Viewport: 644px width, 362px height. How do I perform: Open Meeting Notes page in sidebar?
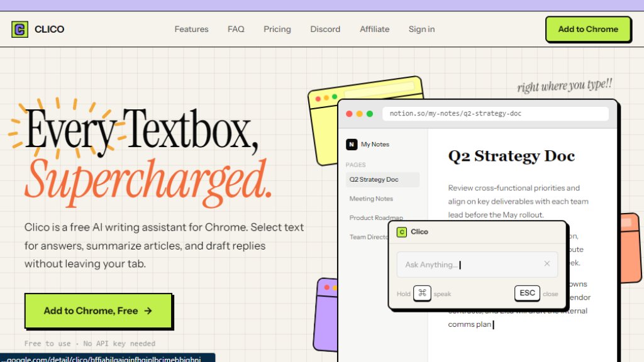371,199
